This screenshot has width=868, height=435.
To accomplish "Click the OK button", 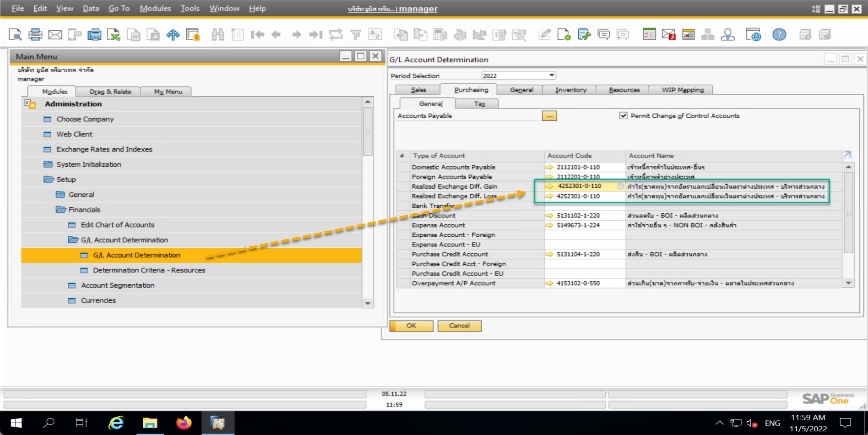I will click(411, 326).
